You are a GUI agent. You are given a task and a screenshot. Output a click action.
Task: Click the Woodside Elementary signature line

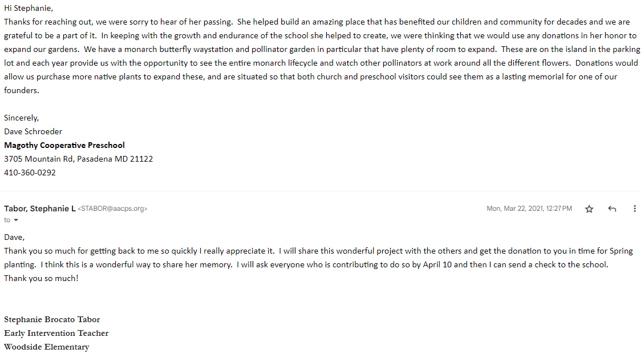click(x=46, y=347)
